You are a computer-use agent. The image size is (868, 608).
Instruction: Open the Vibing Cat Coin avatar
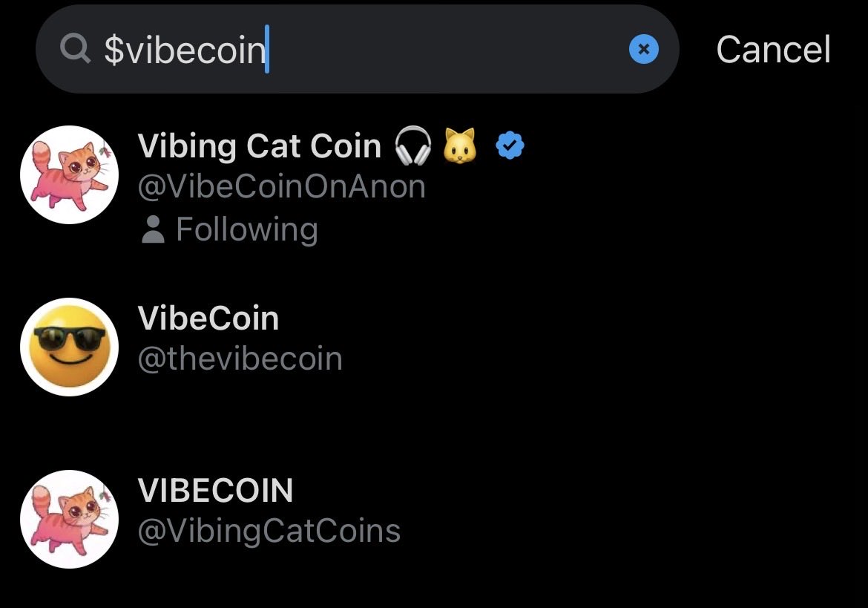pyautogui.click(x=69, y=174)
